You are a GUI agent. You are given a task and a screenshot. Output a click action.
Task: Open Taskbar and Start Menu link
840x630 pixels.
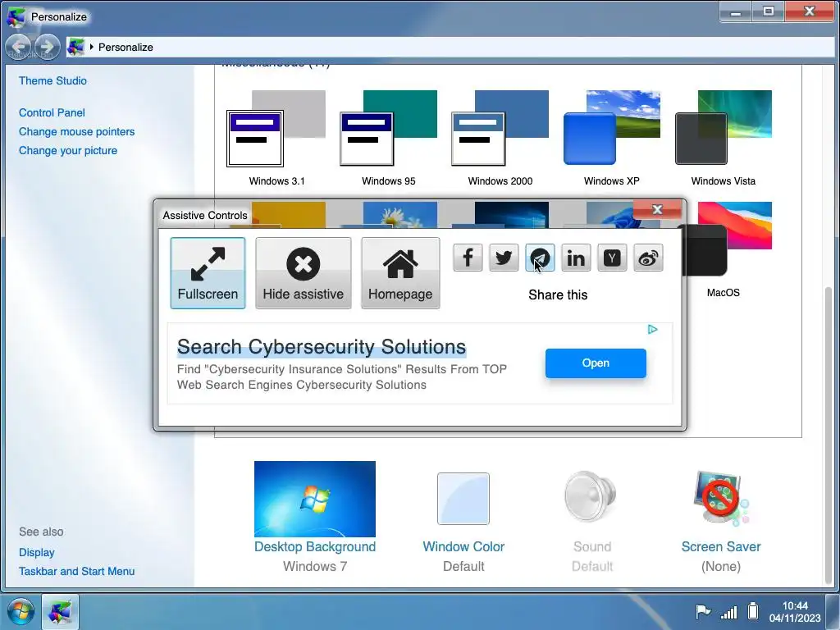click(76, 571)
